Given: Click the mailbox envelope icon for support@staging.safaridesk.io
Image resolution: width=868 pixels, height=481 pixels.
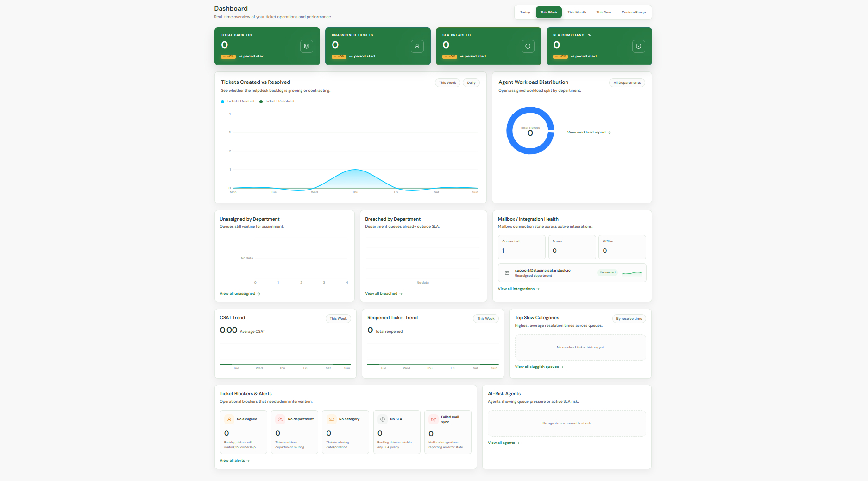Looking at the screenshot, I should click(x=507, y=273).
